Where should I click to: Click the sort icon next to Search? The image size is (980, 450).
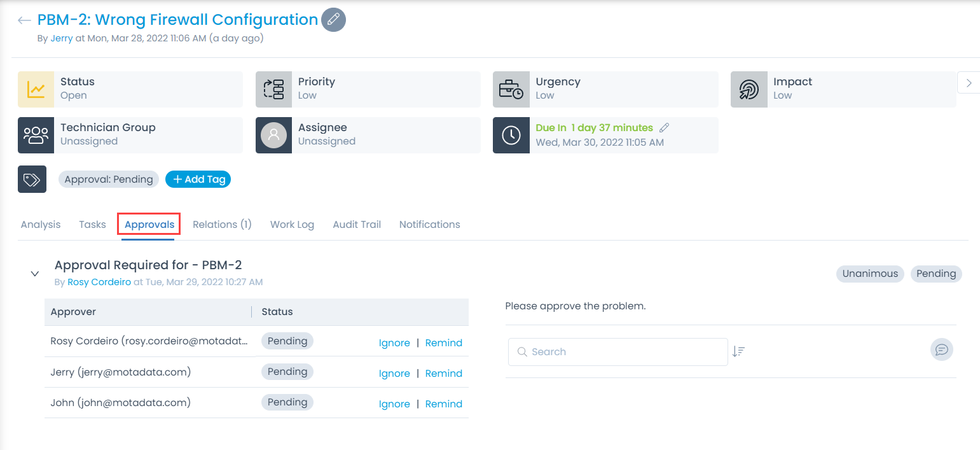738,351
